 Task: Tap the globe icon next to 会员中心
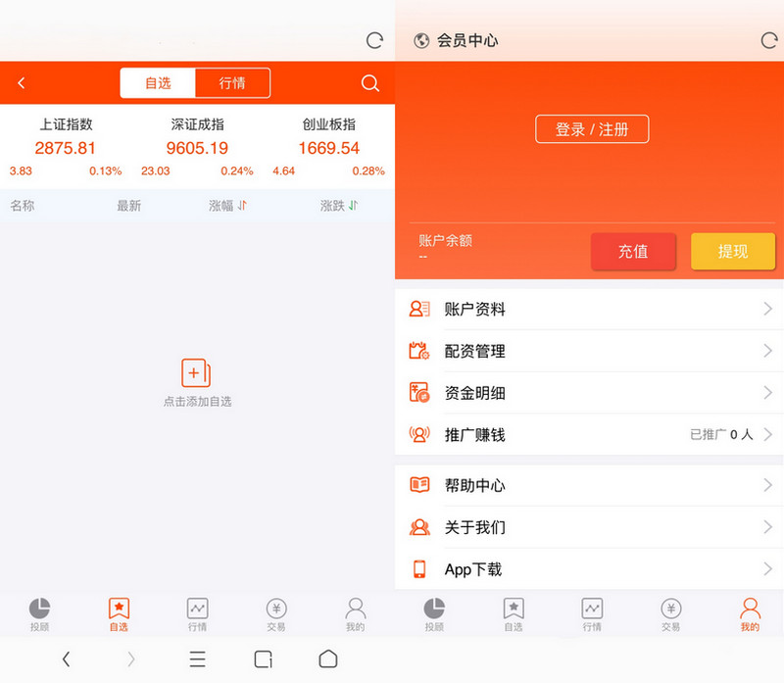421,40
